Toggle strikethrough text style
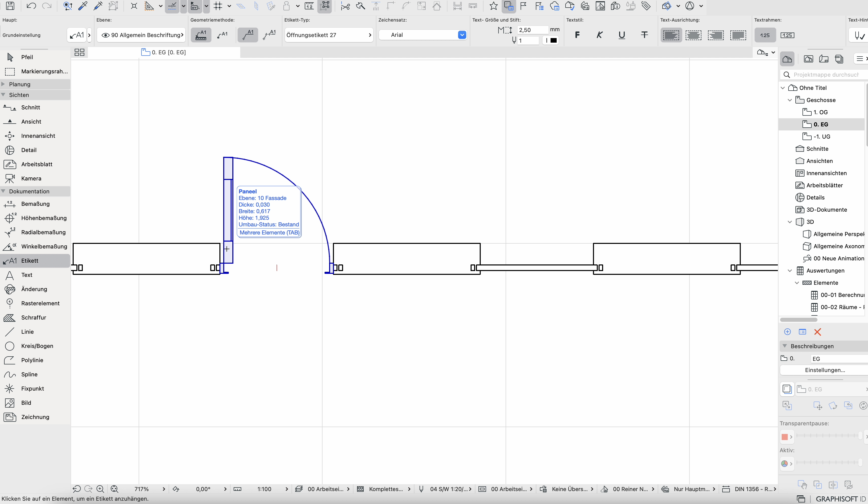The image size is (868, 504). pos(644,35)
